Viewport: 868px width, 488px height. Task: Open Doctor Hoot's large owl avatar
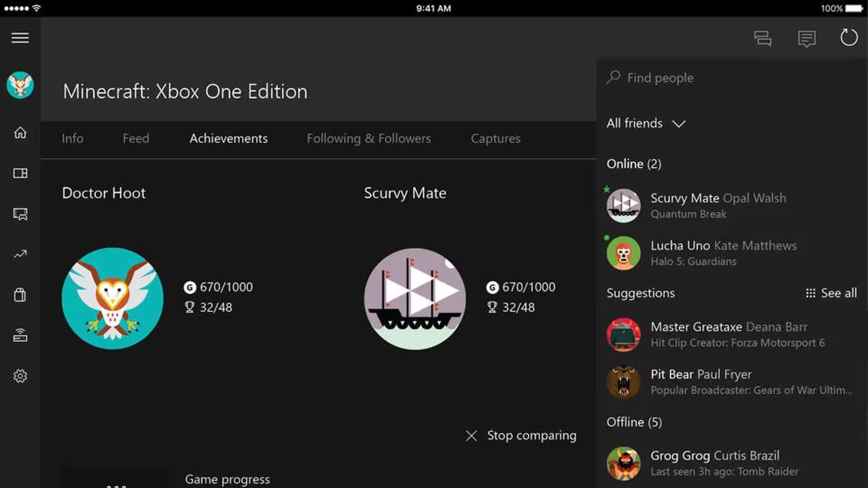click(x=113, y=298)
